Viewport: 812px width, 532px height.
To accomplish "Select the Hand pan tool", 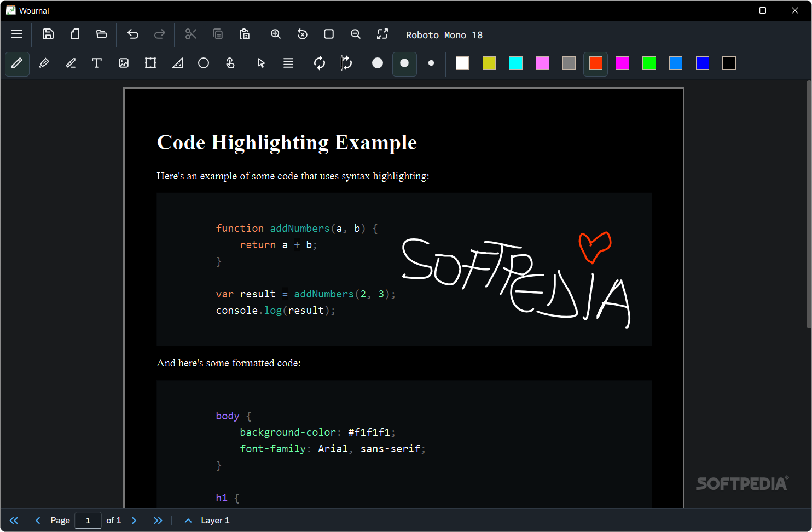I will tap(230, 63).
